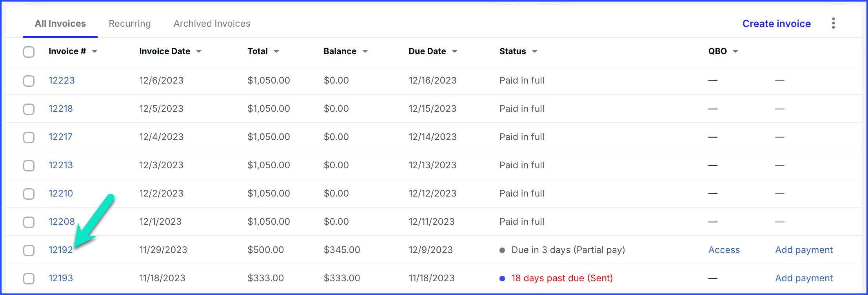Click the QBO column sort arrow
Screen dimensions: 868x295
click(x=735, y=51)
